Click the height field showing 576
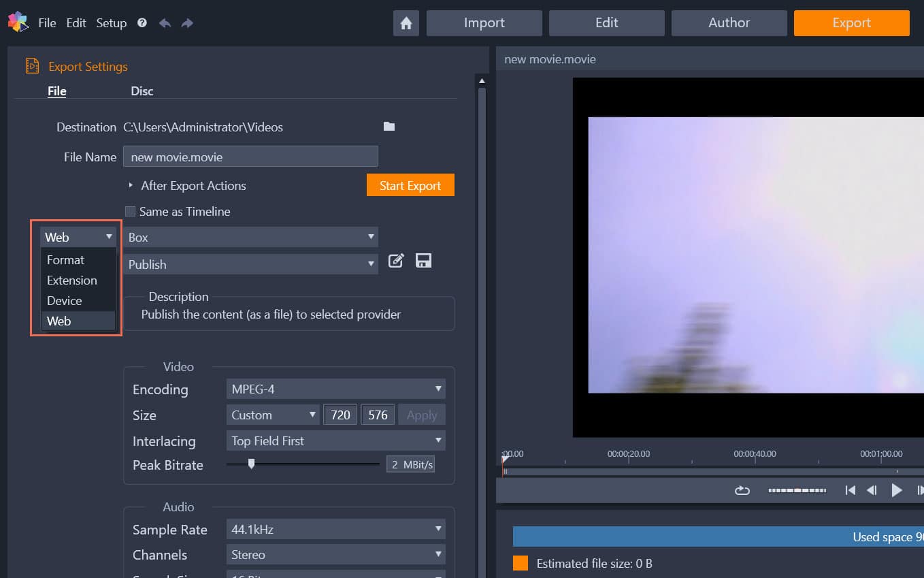Image resolution: width=924 pixels, height=578 pixels. pyautogui.click(x=378, y=415)
